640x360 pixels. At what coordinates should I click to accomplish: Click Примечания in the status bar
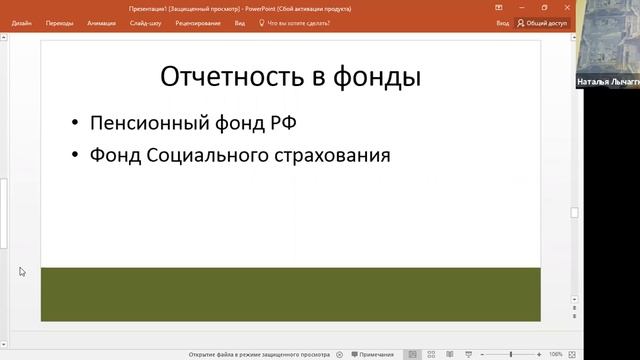372,355
